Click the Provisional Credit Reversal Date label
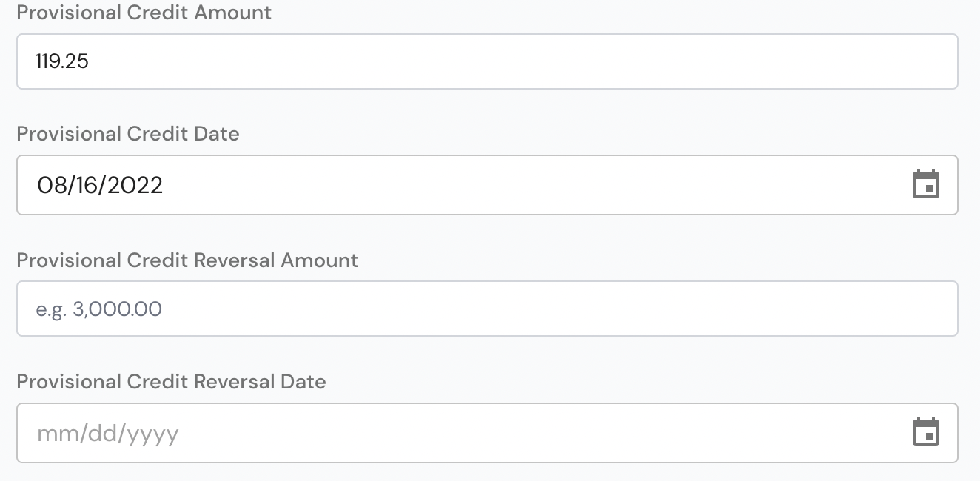 point(171,382)
